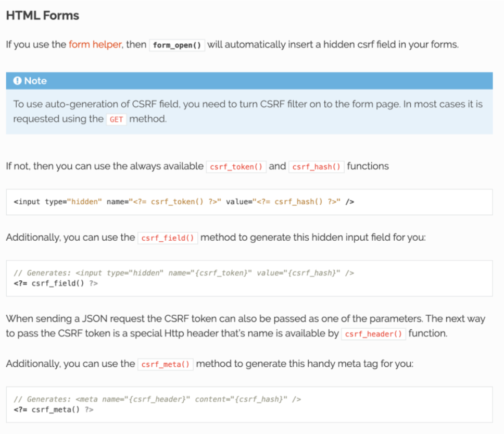Click the "<?= csrf_meta() ?>" code line

[x=53, y=410]
